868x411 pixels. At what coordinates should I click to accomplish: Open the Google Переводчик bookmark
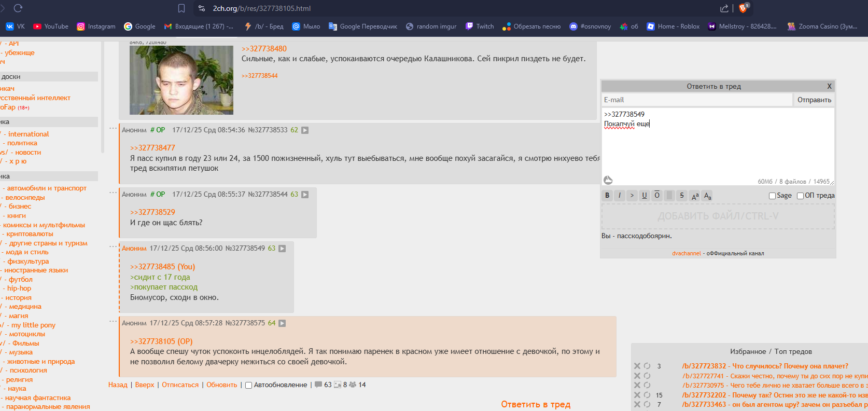coord(363,26)
